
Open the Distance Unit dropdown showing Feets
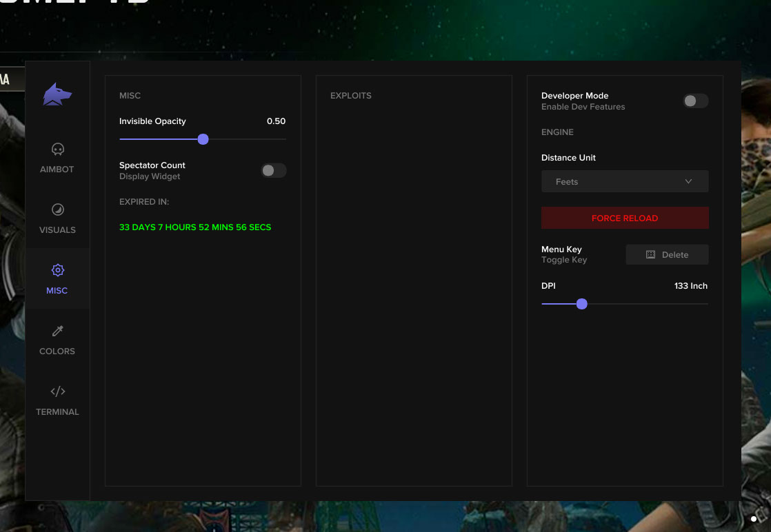pyautogui.click(x=624, y=182)
